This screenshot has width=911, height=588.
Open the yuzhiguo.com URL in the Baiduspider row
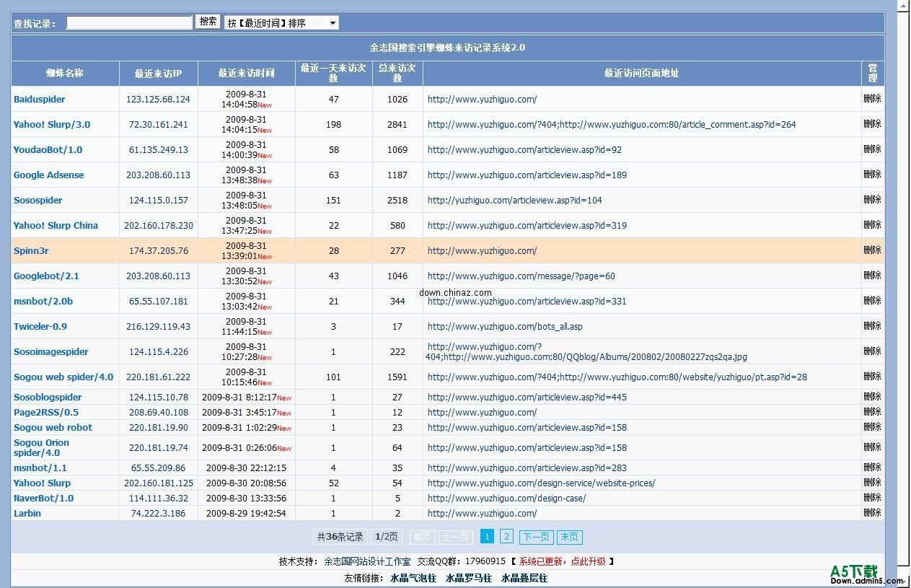(x=483, y=99)
